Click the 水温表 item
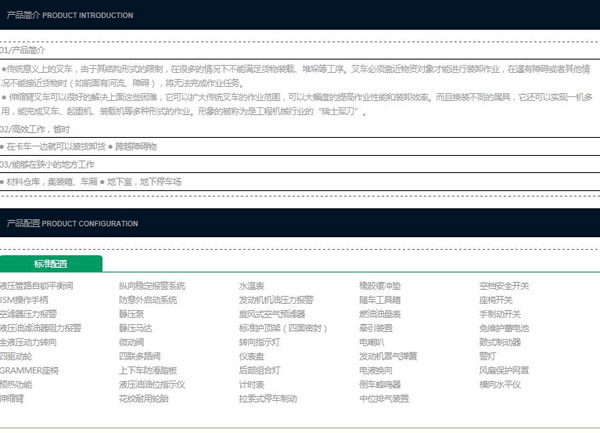This screenshot has height=433, width=600. pyautogui.click(x=251, y=286)
